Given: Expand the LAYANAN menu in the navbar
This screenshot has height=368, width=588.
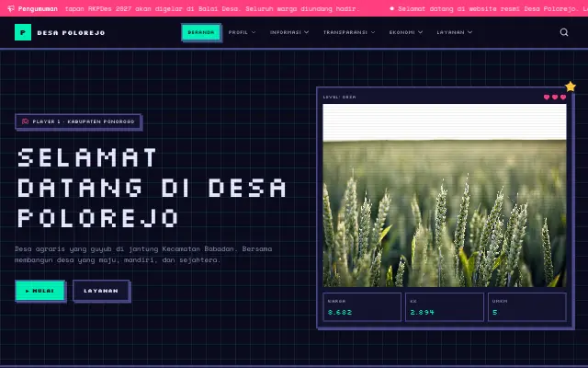Looking at the screenshot, I should pyautogui.click(x=454, y=32).
